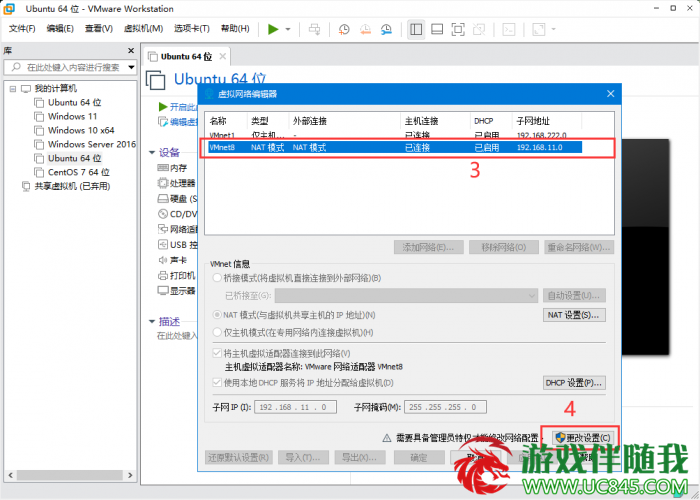Collapse the 我的计算机 tree node
700x500 pixels.
[x=13, y=89]
